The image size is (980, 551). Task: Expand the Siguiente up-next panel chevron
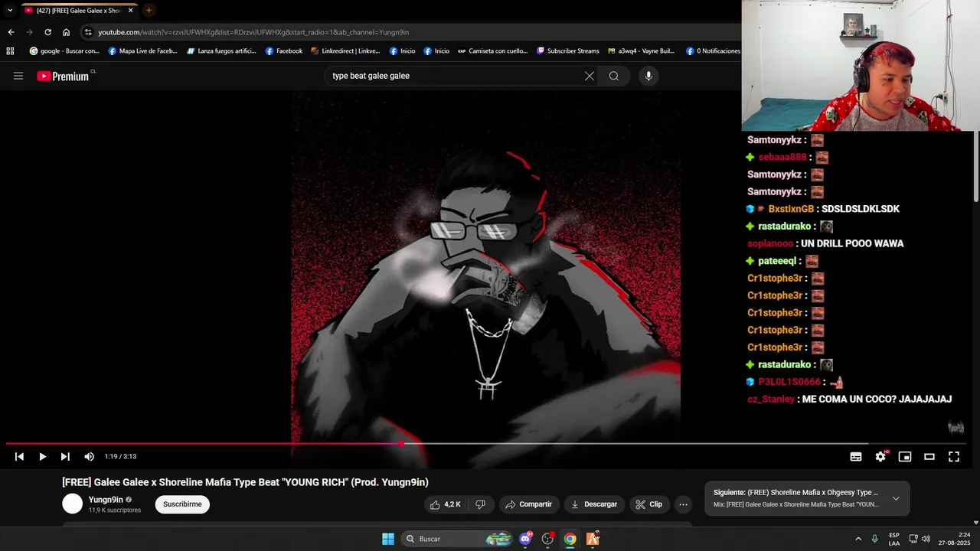(896, 498)
